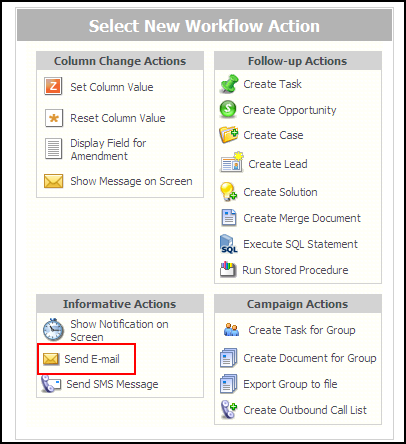Click the people icon for Create Task for Group
406x444 pixels.
tap(231, 330)
